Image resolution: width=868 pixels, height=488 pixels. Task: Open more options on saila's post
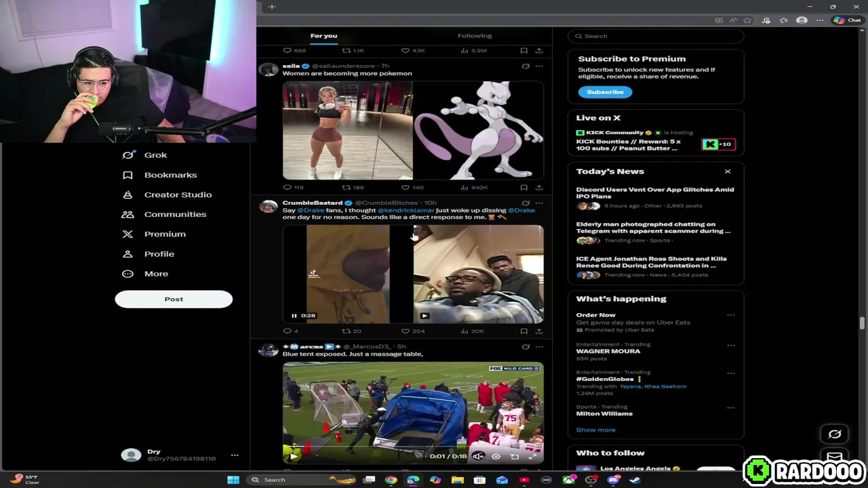[539, 66]
